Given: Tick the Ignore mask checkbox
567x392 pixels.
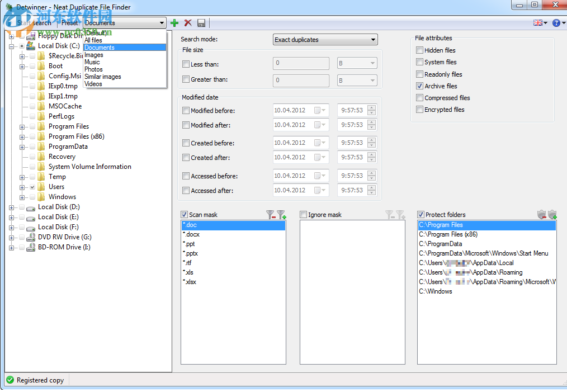Looking at the screenshot, I should click(304, 215).
